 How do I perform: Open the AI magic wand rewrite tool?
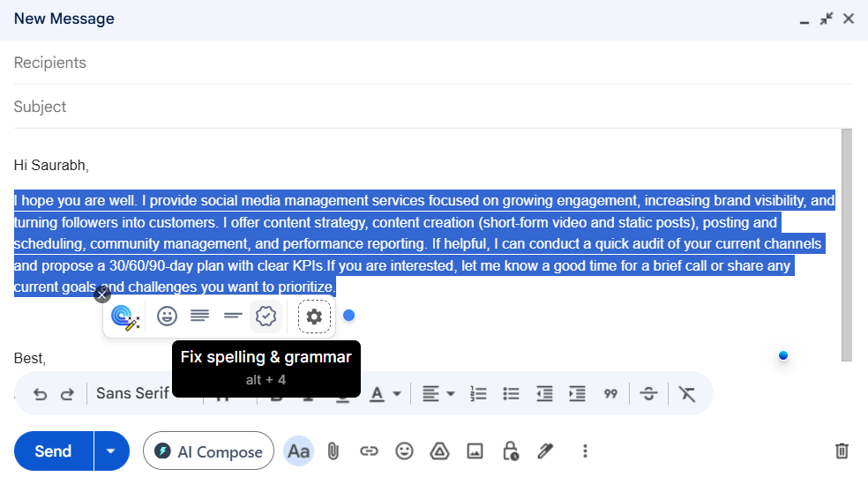click(125, 316)
